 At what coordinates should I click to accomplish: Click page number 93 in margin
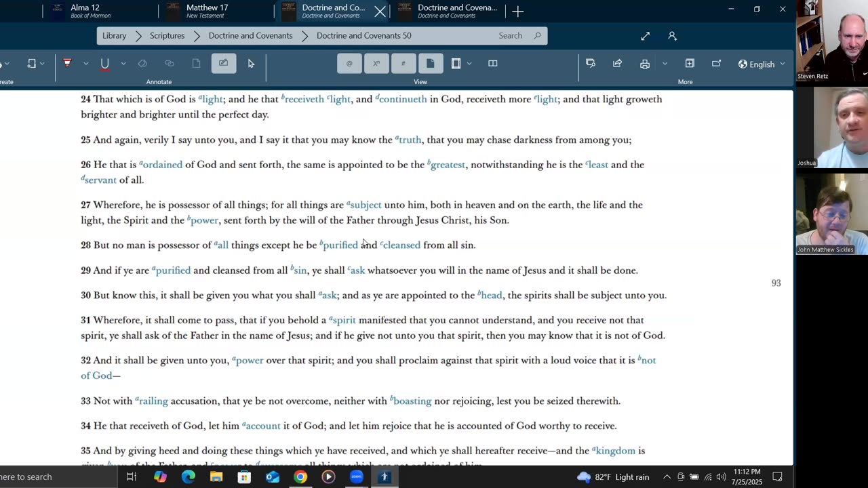click(776, 283)
